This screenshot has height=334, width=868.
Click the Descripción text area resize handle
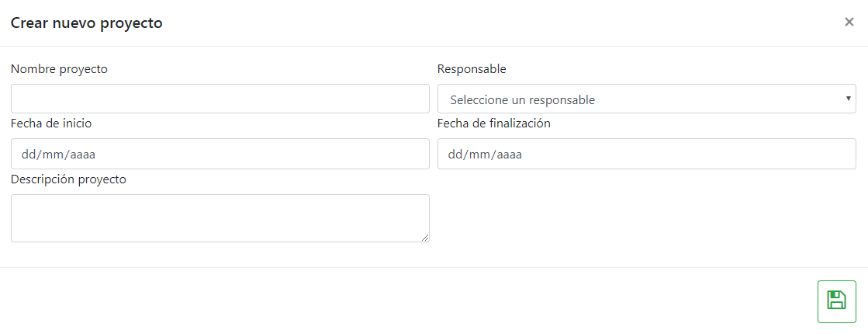(425, 238)
